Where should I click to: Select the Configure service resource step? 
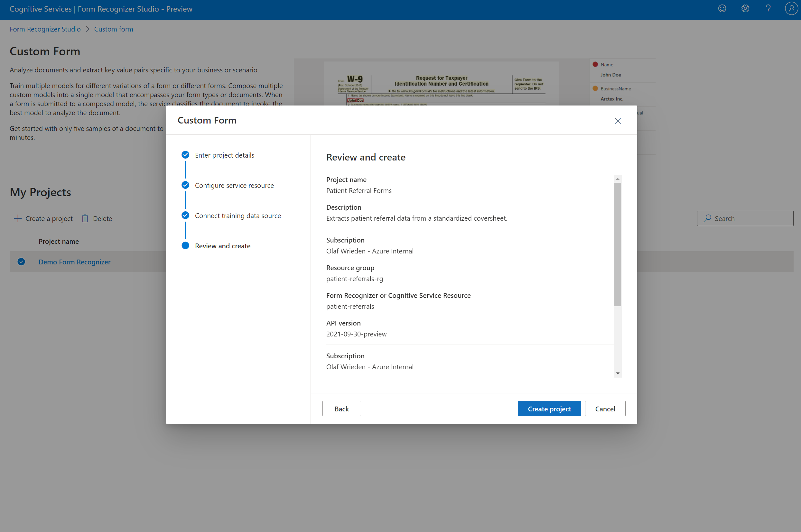tap(234, 186)
